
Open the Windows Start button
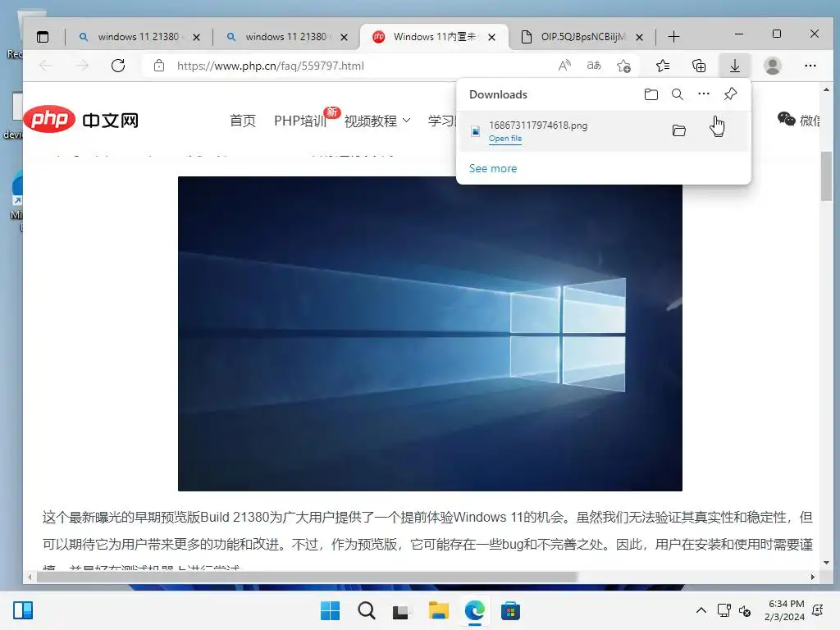pyautogui.click(x=330, y=610)
